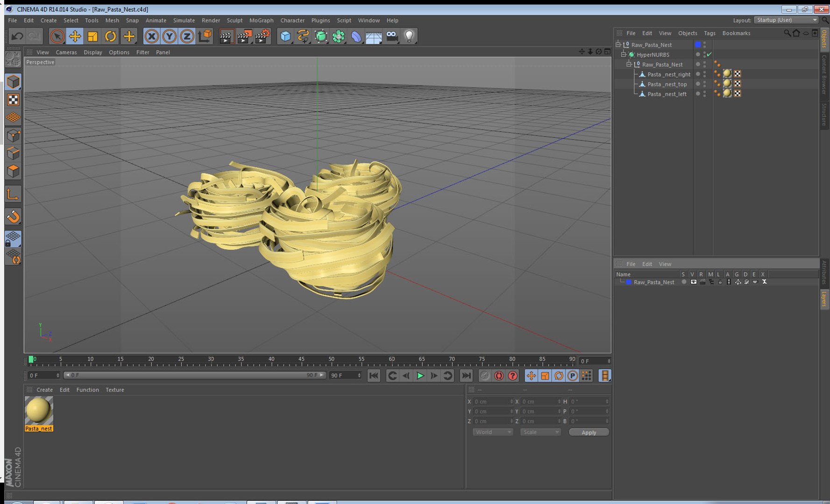
Task: Click material tag on Pasta _nest_left
Action: pyautogui.click(x=727, y=93)
